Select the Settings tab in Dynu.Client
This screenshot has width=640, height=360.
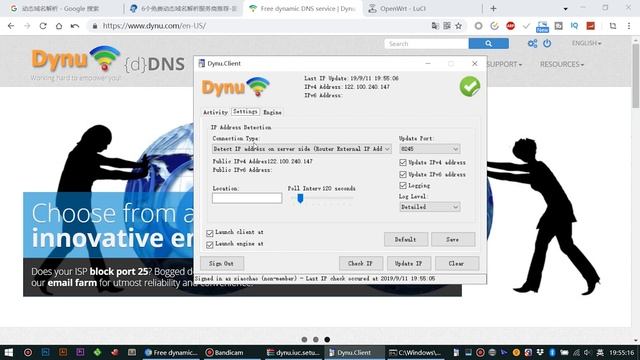coord(245,111)
